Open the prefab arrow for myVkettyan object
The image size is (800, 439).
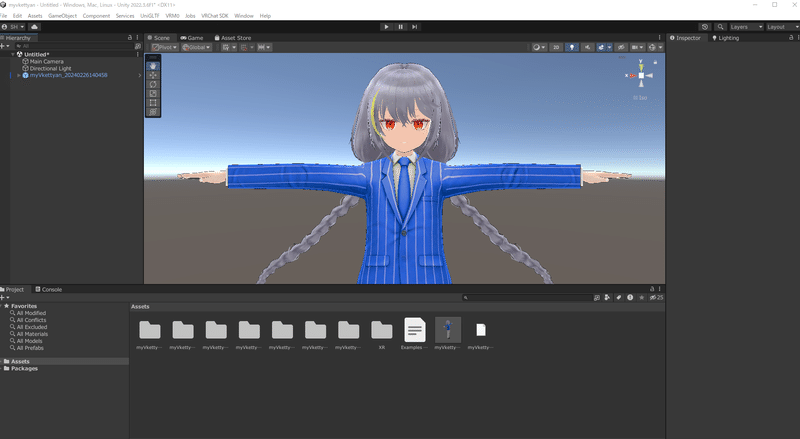[x=140, y=75]
